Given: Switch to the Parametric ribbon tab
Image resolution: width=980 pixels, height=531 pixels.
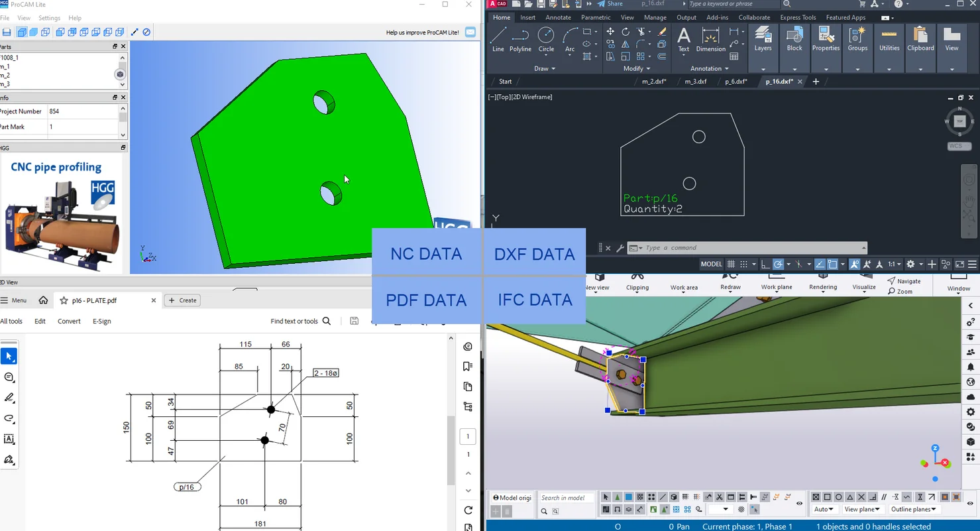Looking at the screenshot, I should click(x=595, y=17).
